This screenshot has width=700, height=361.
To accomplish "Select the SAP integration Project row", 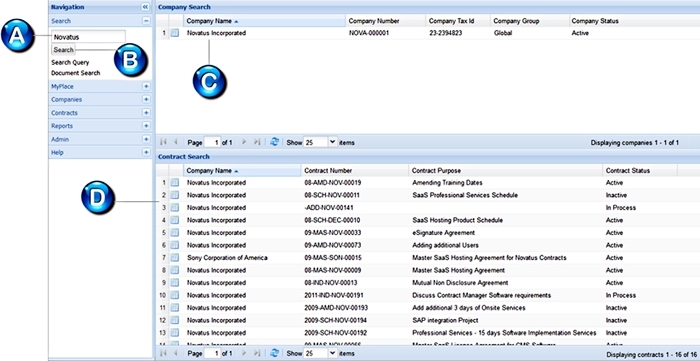I will pyautogui.click(x=428, y=320).
